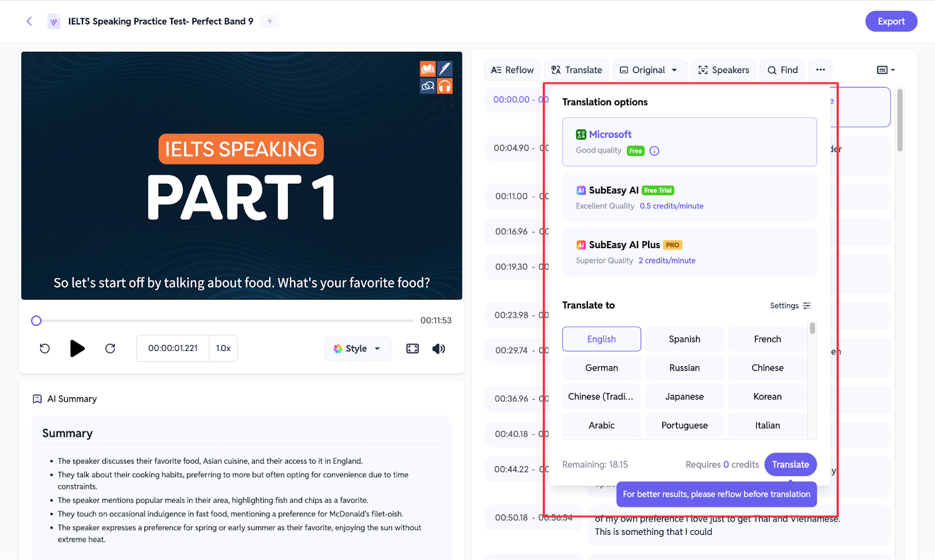
Task: Click the project file icon
Action: coord(54,22)
